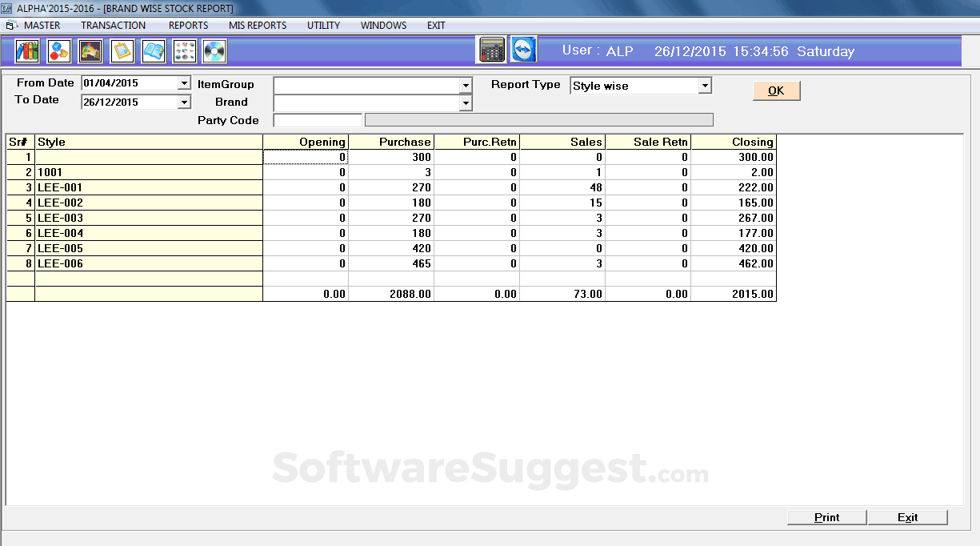Expand the Brand selection dropdown
980x546 pixels.
(466, 102)
